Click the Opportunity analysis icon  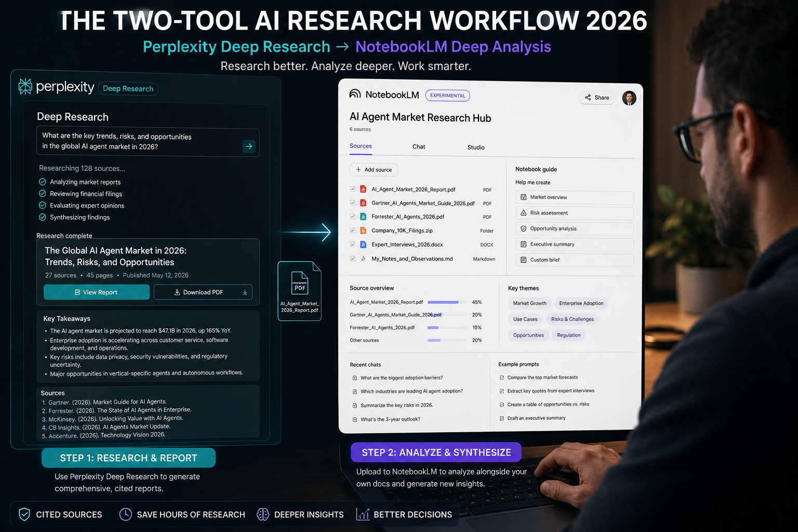click(x=524, y=229)
